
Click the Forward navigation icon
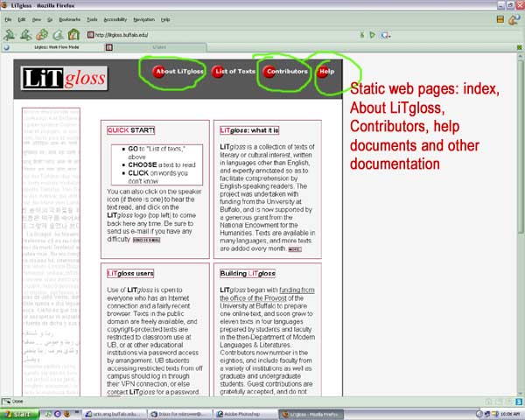pos(25,34)
